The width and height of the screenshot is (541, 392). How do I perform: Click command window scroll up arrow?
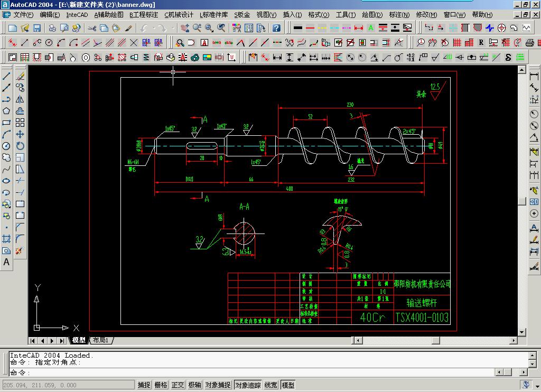pyautogui.click(x=533, y=354)
